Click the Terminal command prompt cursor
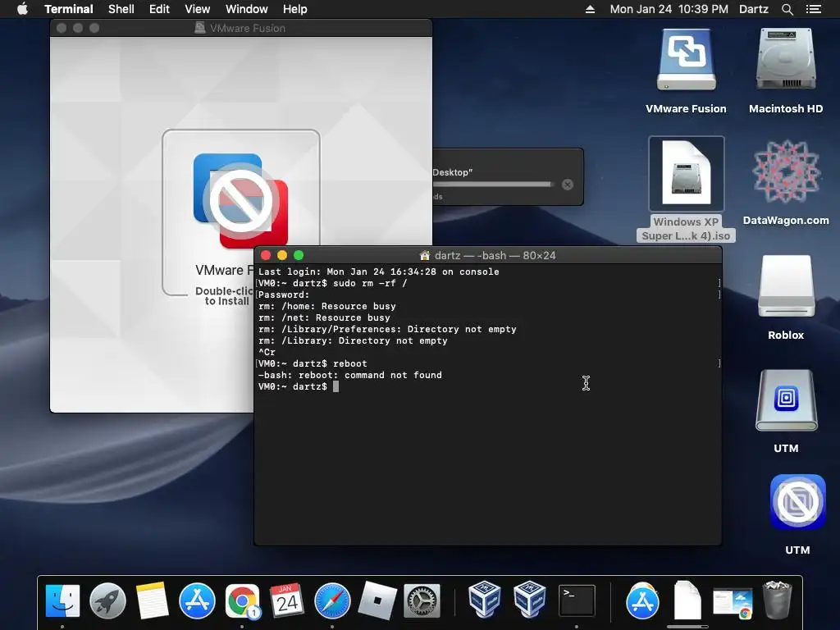This screenshot has height=630, width=840. (336, 386)
